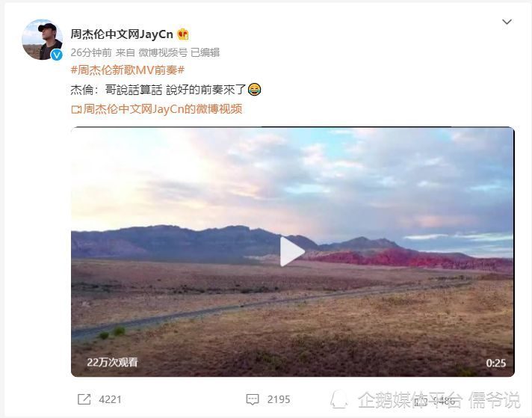532x418 pixels.
Task: Open 周杰伦中文网JayCn的微博视频 link
Action: tap(163, 109)
